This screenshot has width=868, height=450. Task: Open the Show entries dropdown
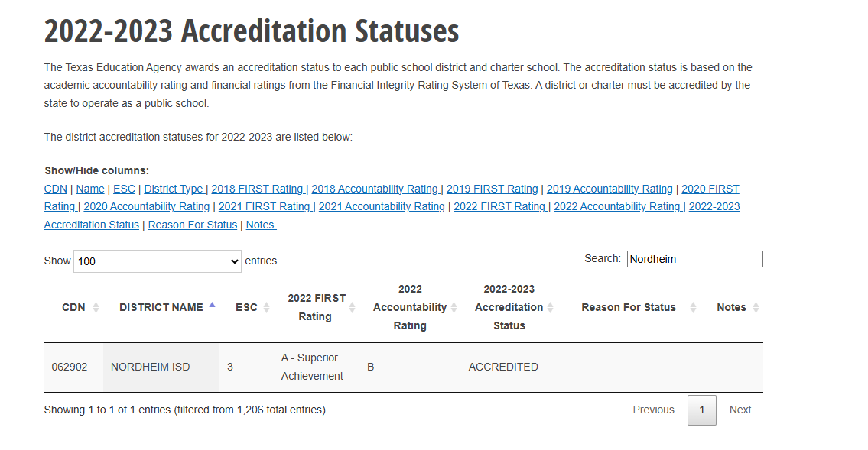(x=158, y=261)
